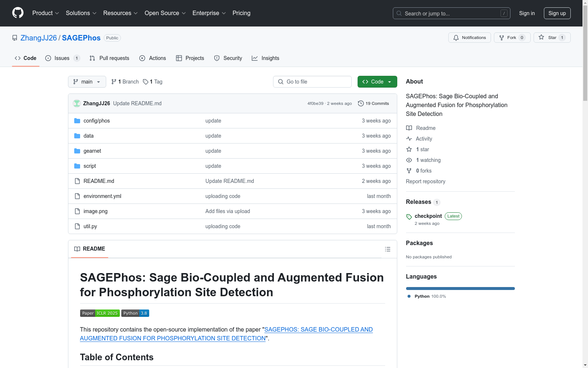Viewport: 588px width, 368px height.
Task: Click the Python 3.8 badge
Action: (135, 313)
